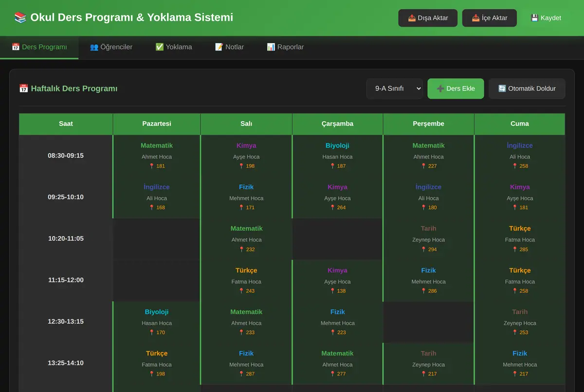The image size is (584, 392).
Task: Select the Perşembe column header
Action: [429, 124]
